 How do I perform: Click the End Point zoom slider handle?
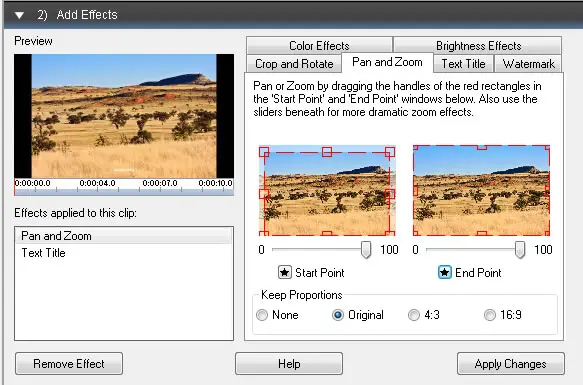[520, 250]
